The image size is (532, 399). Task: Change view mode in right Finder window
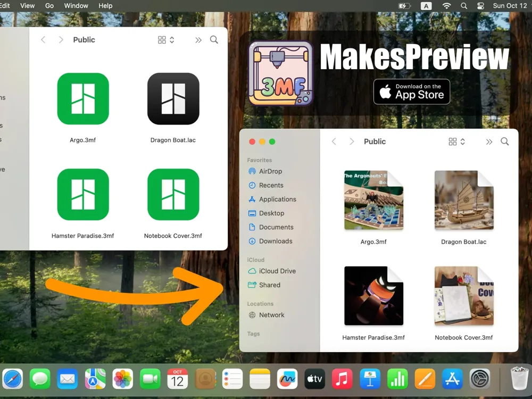tap(456, 142)
